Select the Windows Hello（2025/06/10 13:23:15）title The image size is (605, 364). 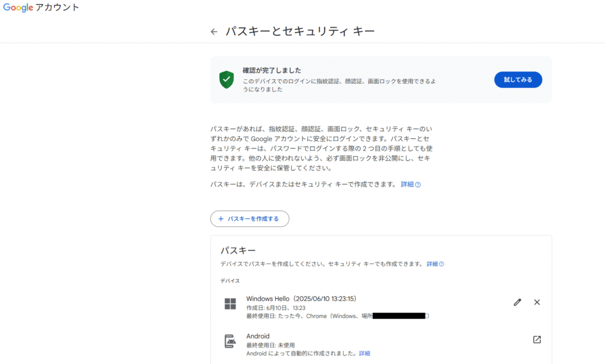point(301,299)
